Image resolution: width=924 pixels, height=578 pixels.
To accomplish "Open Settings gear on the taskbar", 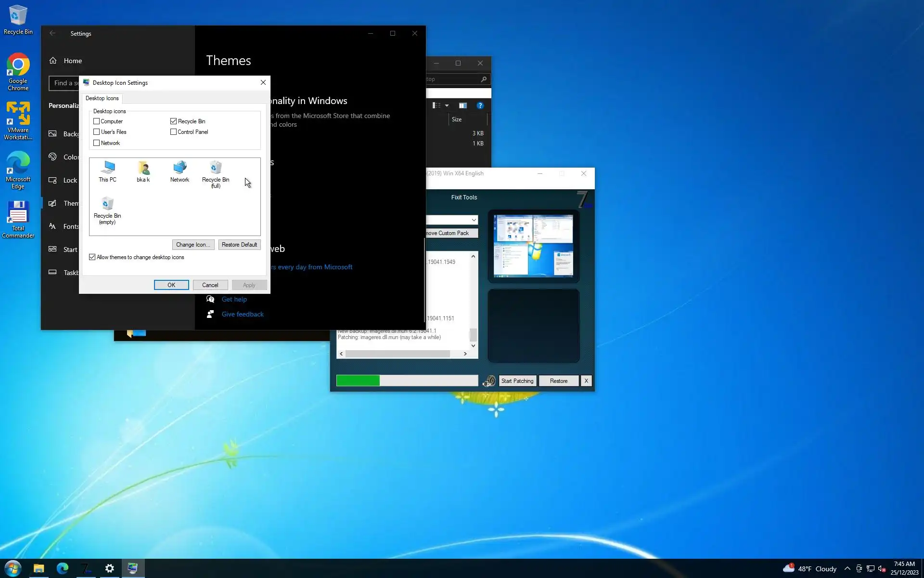I will (109, 568).
